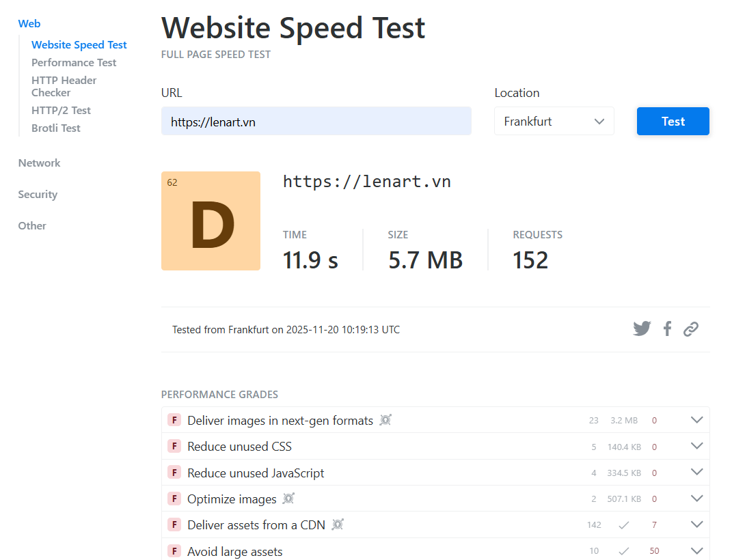Viewport: 732px width, 560px height.
Task: Click the Facebook share icon
Action: click(x=666, y=328)
